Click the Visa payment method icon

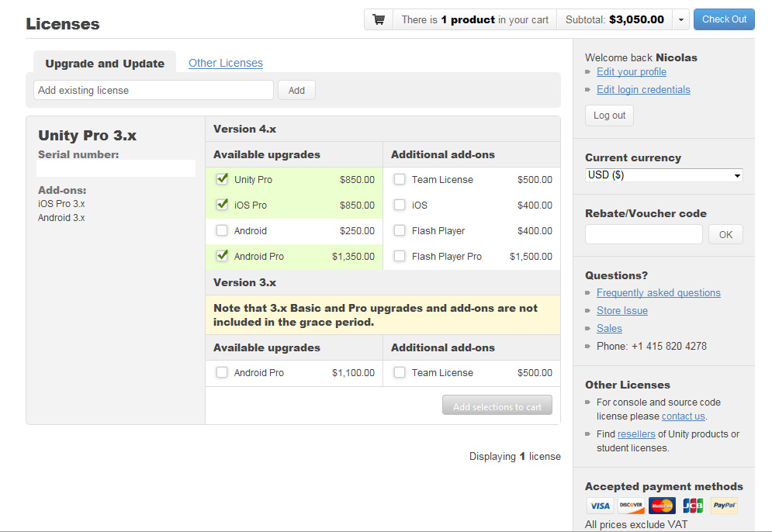tap(599, 505)
